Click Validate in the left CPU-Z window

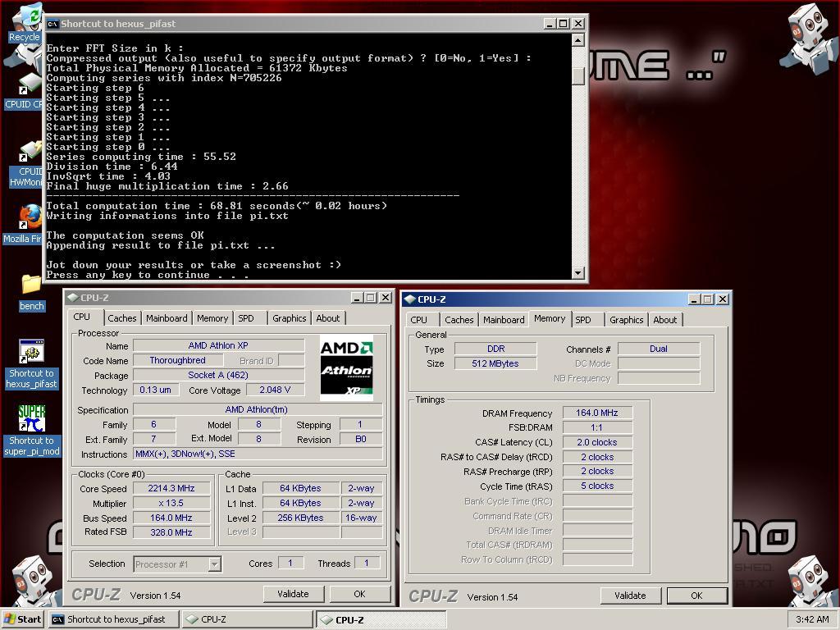(294, 594)
